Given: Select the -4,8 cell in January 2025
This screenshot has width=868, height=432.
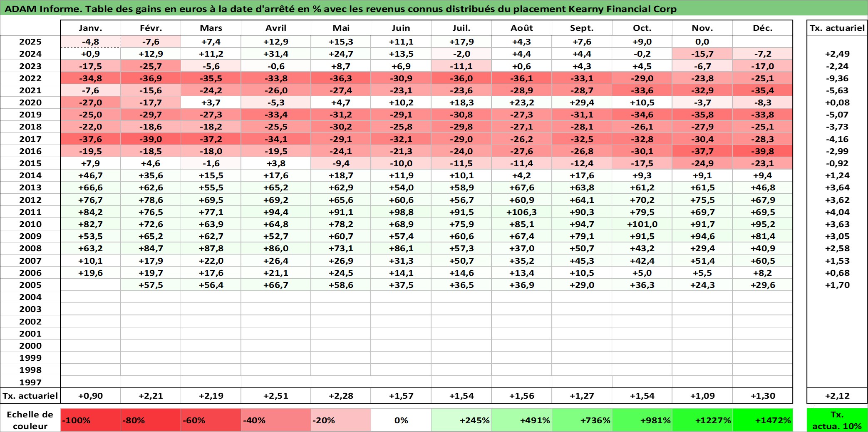Looking at the screenshot, I should (90, 42).
